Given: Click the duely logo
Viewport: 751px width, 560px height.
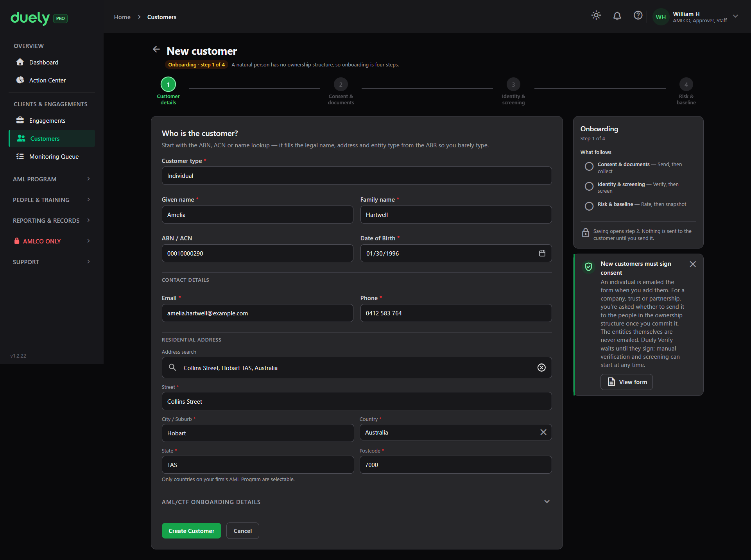Looking at the screenshot, I should [x=30, y=18].
